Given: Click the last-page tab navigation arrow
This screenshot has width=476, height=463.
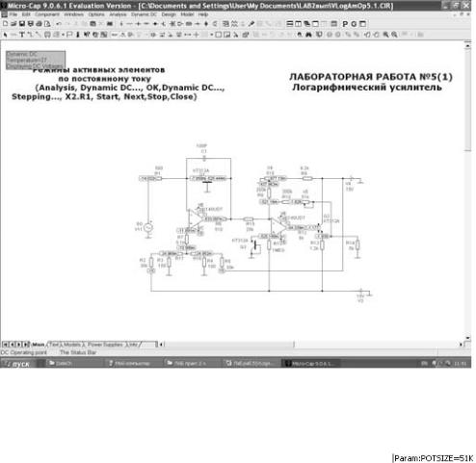Looking at the screenshot, I should [26, 345].
